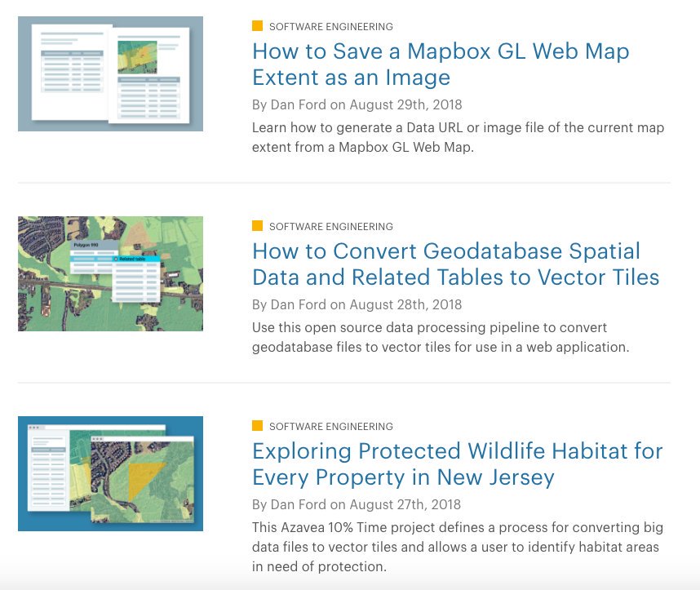
Task: Open "Exploring Protected Wildlife Habitat" article title
Action: click(x=457, y=464)
